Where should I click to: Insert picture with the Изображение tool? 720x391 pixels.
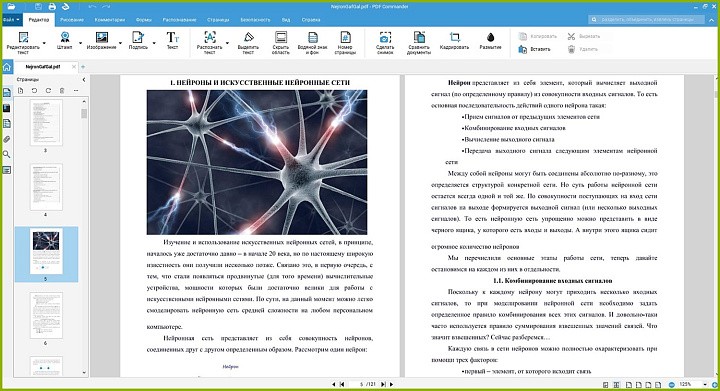[101, 40]
